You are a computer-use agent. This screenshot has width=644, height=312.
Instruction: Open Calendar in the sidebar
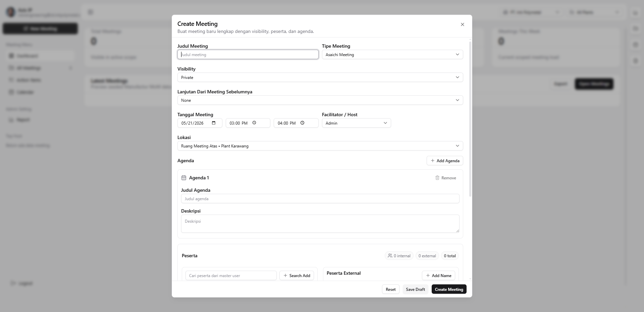pos(40,92)
